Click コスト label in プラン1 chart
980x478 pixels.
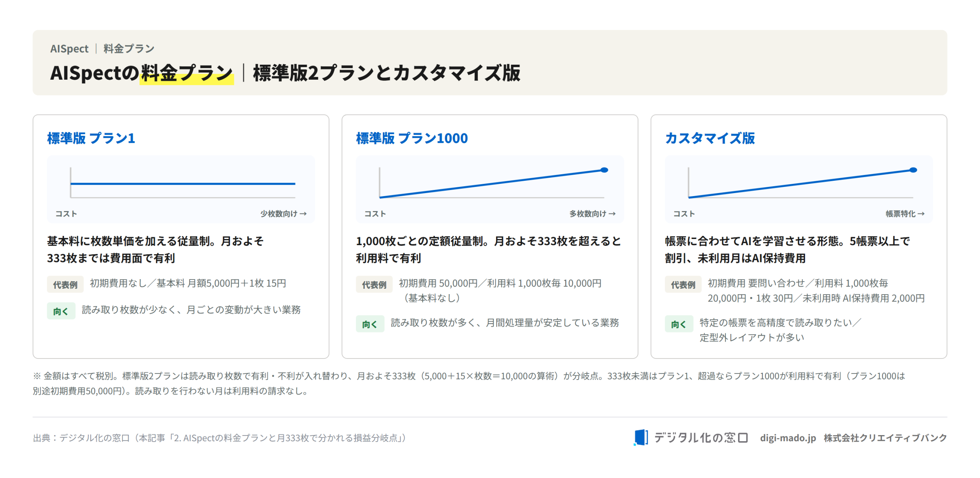pyautogui.click(x=66, y=213)
